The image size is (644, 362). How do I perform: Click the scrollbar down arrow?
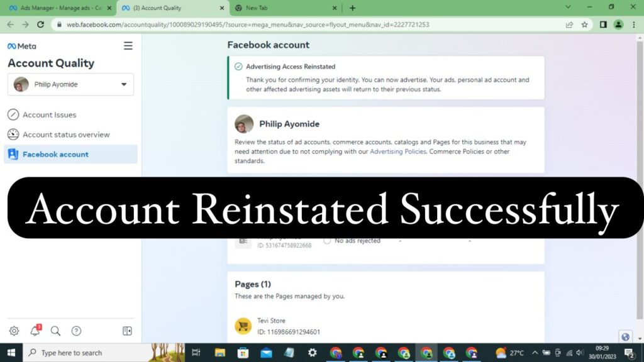pyautogui.click(x=640, y=339)
